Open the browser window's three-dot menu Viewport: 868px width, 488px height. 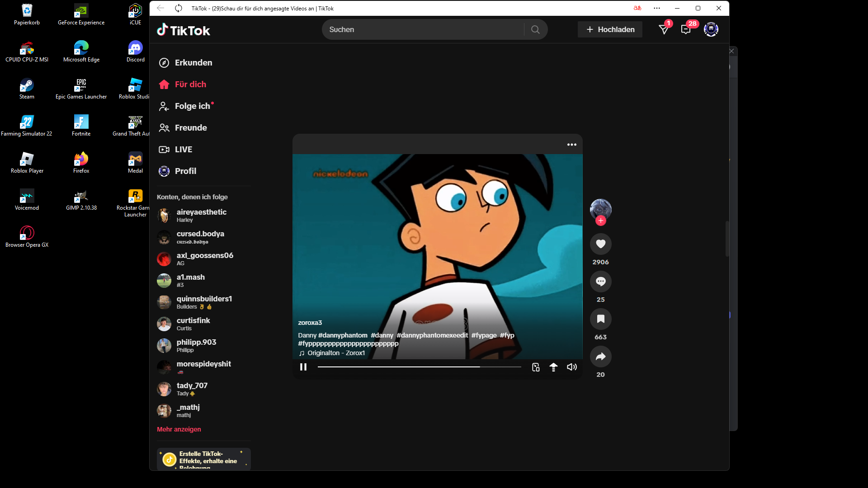click(657, 8)
